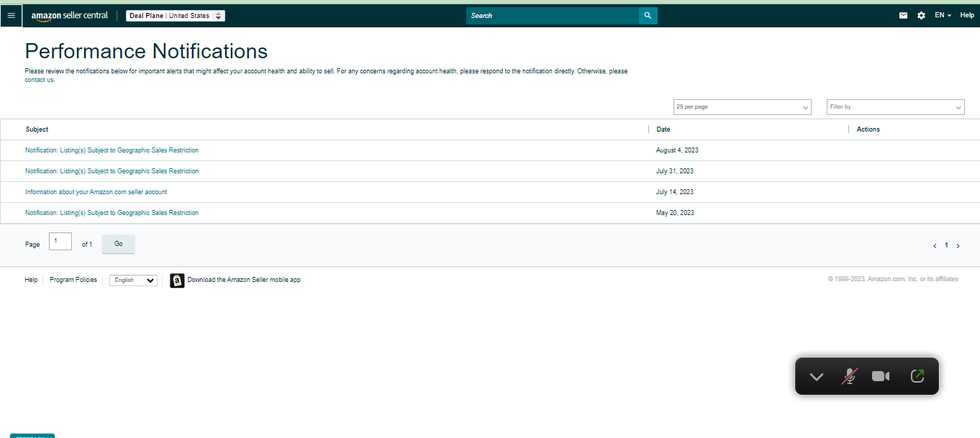Click the search magnifier button
The width and height of the screenshot is (980, 438).
point(648,15)
